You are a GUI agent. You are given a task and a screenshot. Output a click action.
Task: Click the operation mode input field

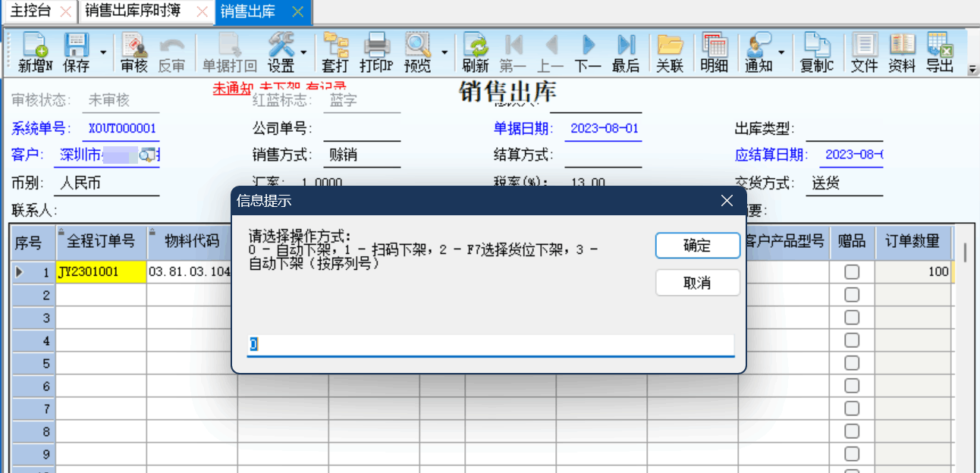pos(490,345)
